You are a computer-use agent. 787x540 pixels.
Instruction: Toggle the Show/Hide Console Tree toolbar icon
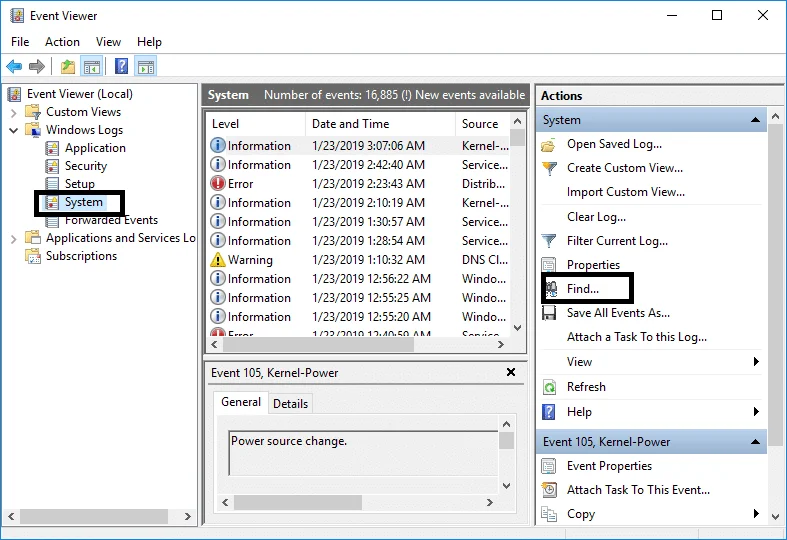[92, 66]
